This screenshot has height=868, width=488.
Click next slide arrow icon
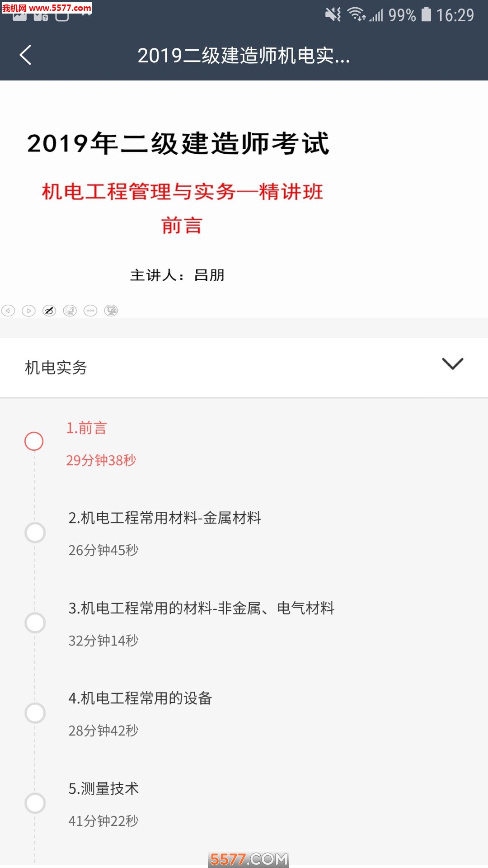tap(28, 311)
